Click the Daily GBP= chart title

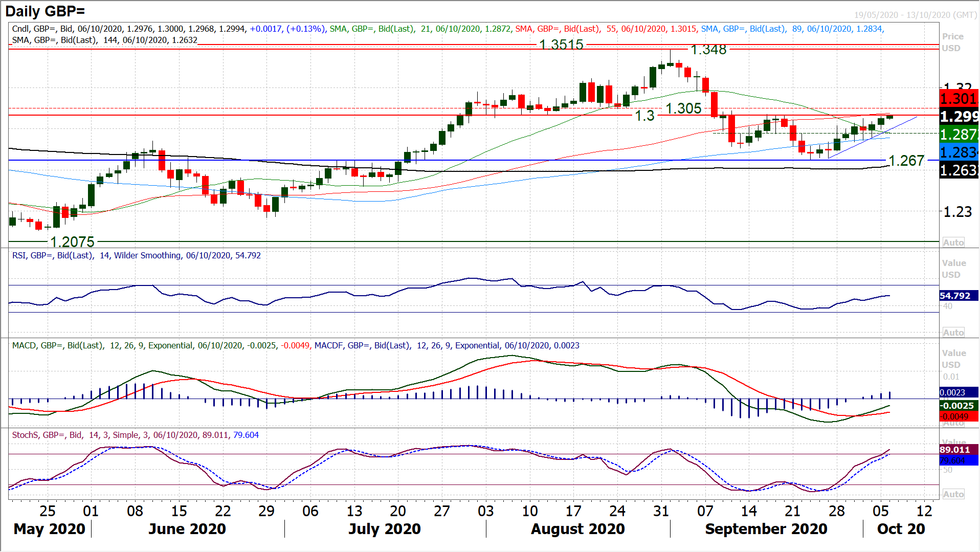tap(45, 11)
